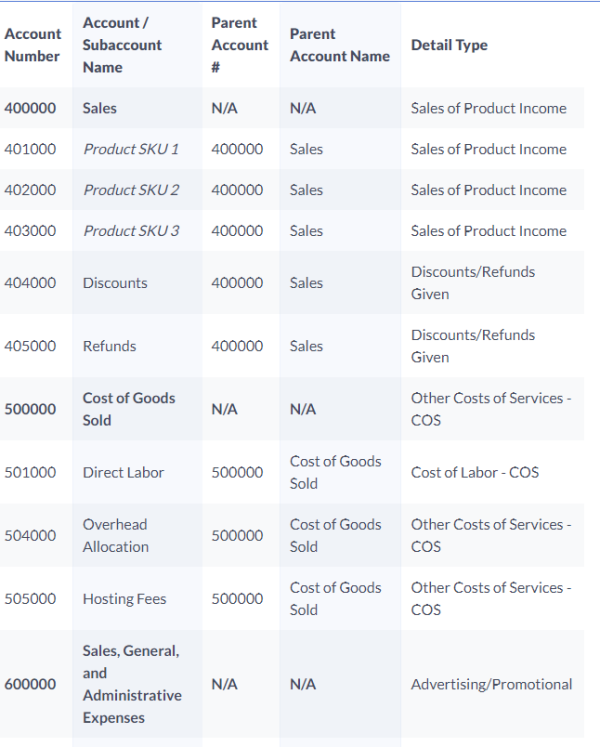Click the Parent Account Name header
The image size is (600, 747).
point(339,45)
